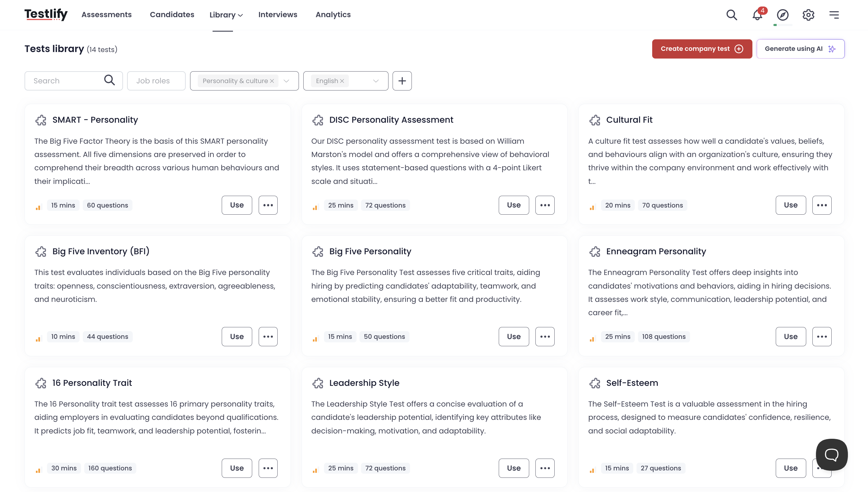Image resolution: width=868 pixels, height=492 pixels.
Task: Remove the English language filter tag
Action: 342,81
